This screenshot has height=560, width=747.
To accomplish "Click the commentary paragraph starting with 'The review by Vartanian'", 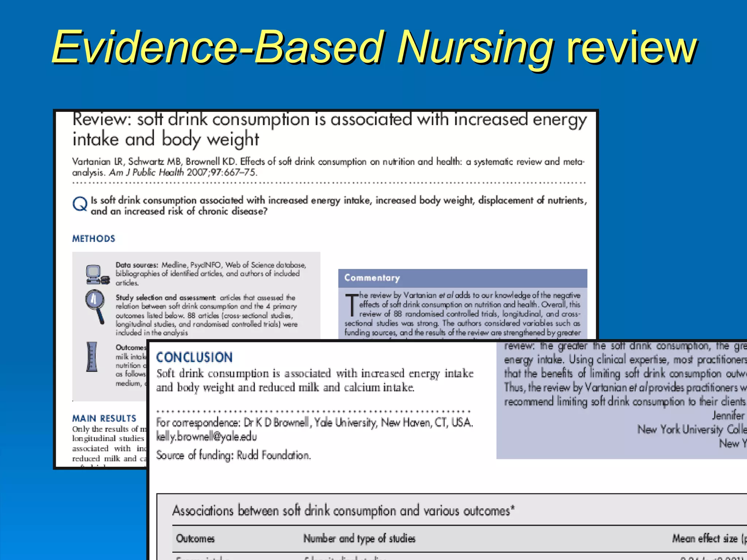I will pos(462,314).
